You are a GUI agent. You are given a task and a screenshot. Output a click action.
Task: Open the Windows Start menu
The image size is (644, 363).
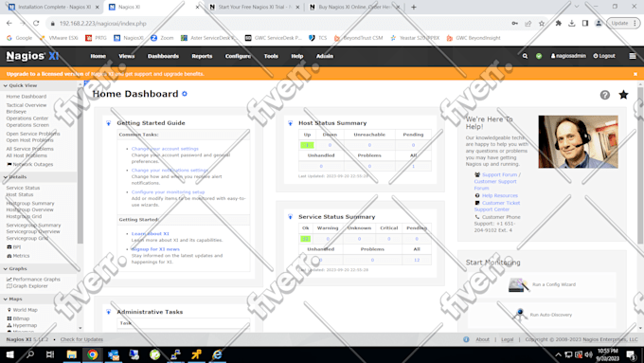click(x=9, y=354)
